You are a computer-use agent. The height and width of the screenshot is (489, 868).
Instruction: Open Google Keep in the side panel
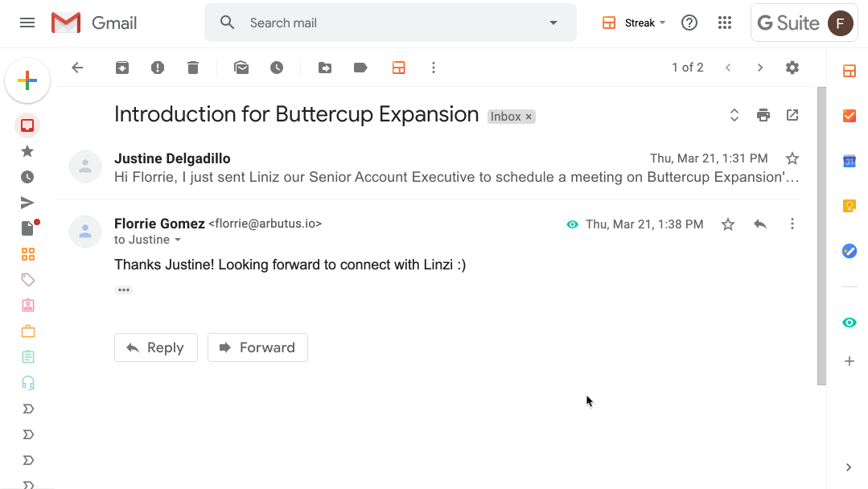849,206
